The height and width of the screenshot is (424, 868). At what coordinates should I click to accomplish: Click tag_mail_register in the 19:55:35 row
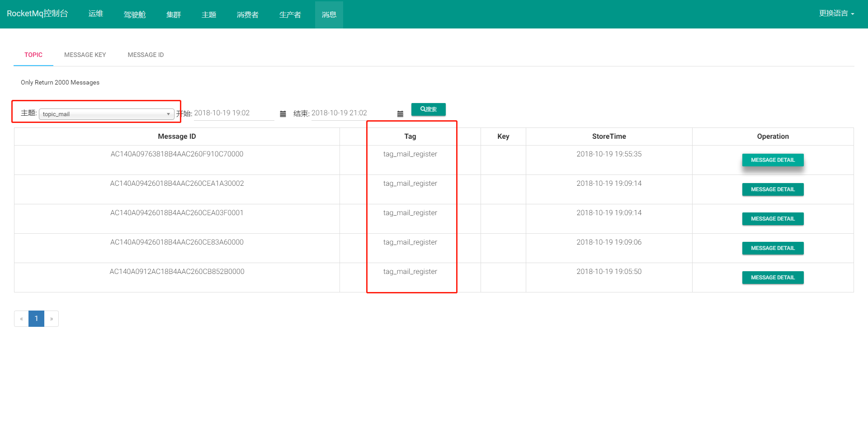[x=410, y=154]
